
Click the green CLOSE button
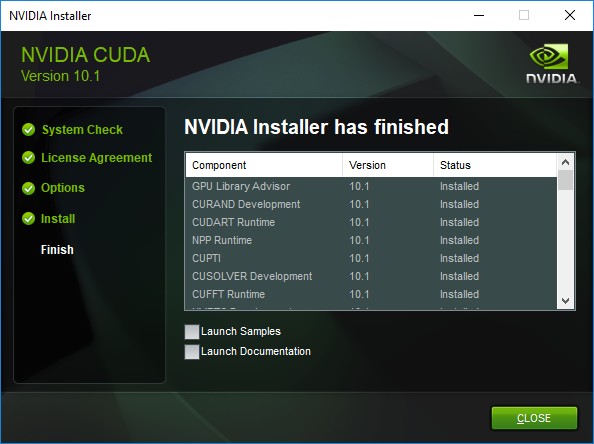pos(534,418)
